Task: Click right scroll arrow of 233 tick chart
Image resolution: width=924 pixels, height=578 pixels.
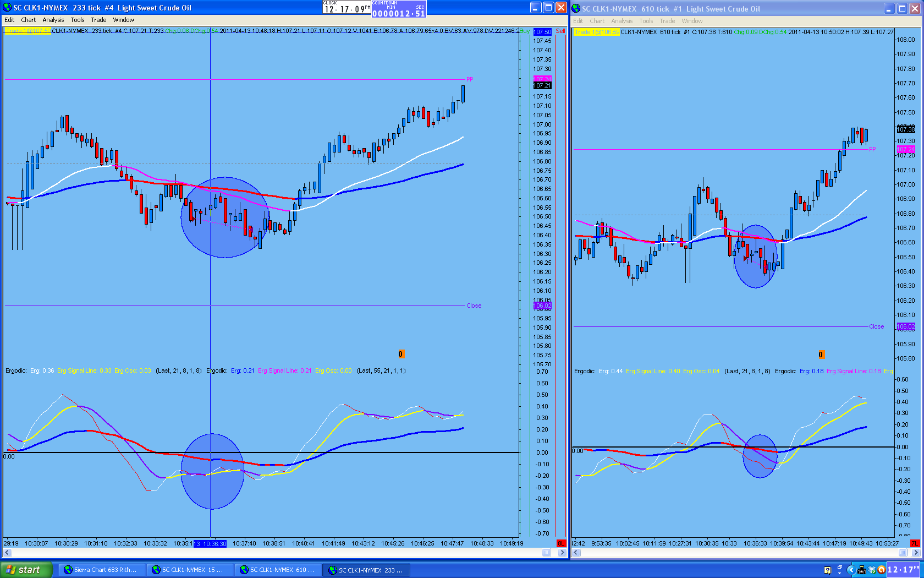Action: pyautogui.click(x=562, y=552)
